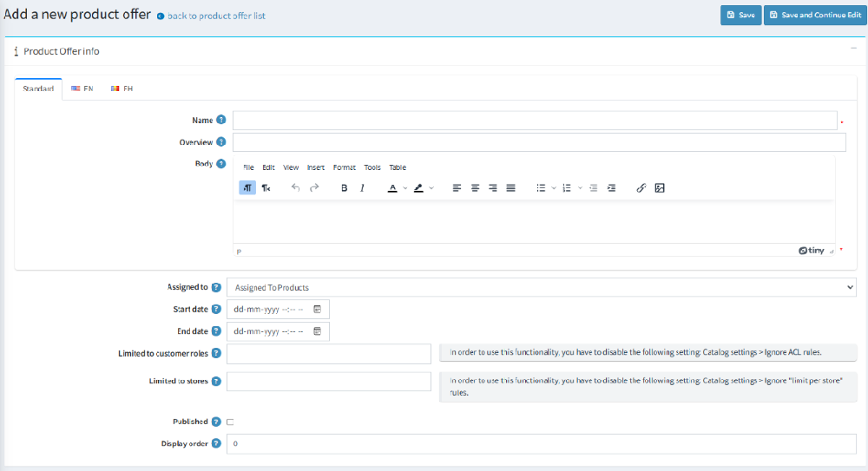The width and height of the screenshot is (868, 471).
Task: Open the Assigned to dropdown
Action: 541,287
